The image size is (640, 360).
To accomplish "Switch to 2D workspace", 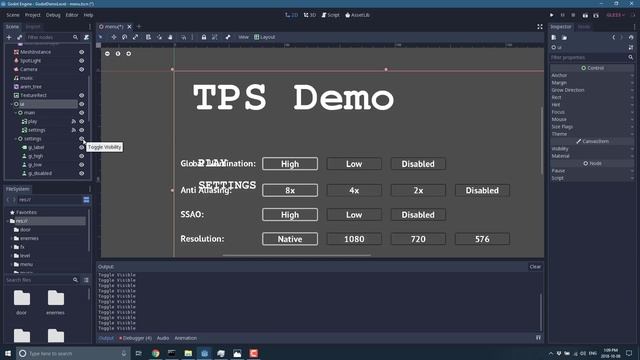I will coord(291,15).
